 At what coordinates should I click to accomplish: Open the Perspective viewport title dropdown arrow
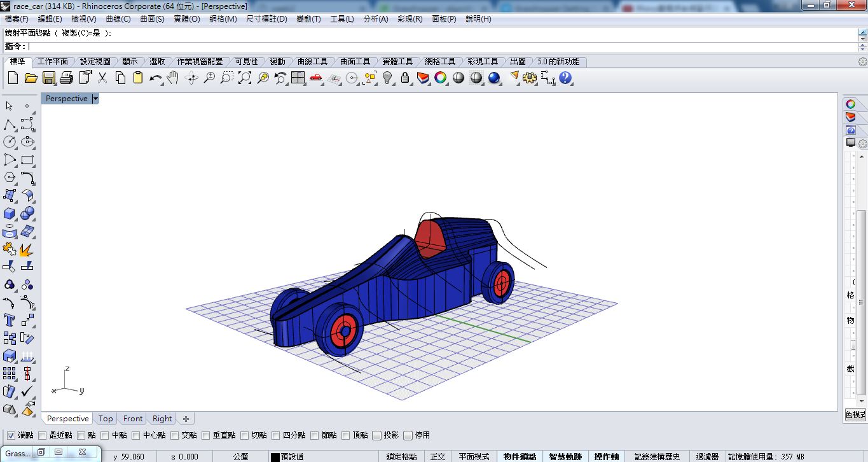click(x=95, y=99)
